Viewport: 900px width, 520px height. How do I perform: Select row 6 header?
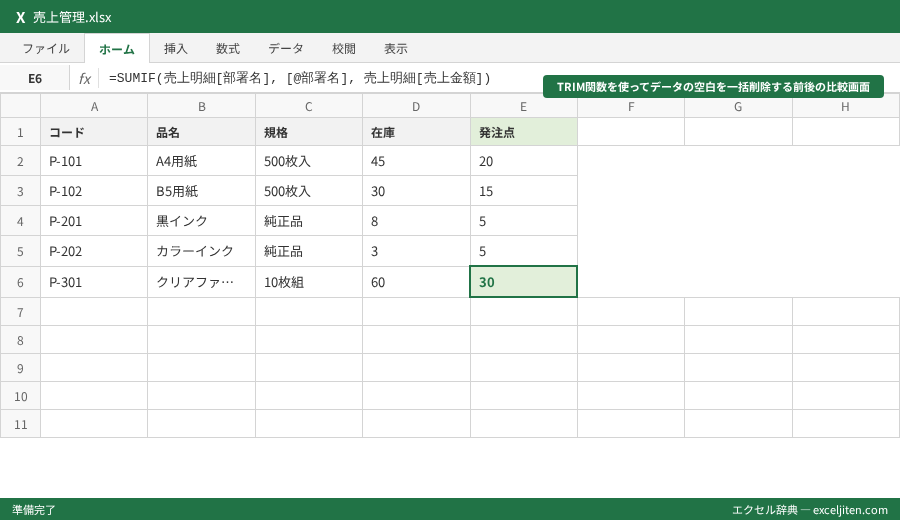coord(20,282)
